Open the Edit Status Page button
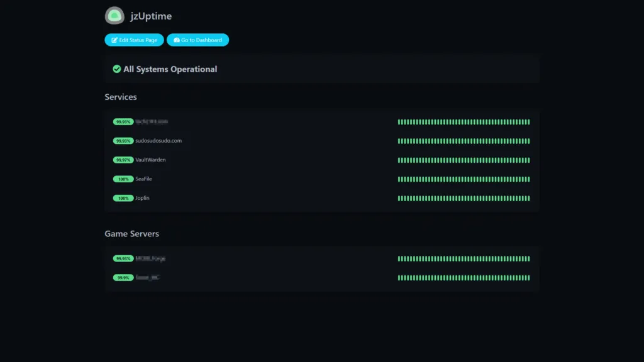644x362 pixels. [134, 40]
